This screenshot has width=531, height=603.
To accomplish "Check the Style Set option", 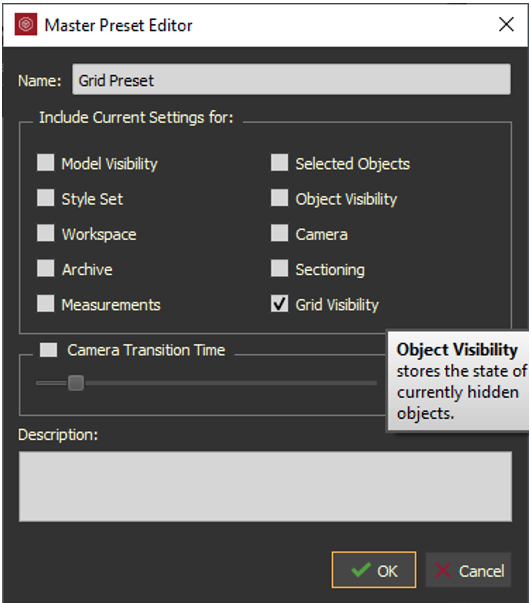I will 45,198.
